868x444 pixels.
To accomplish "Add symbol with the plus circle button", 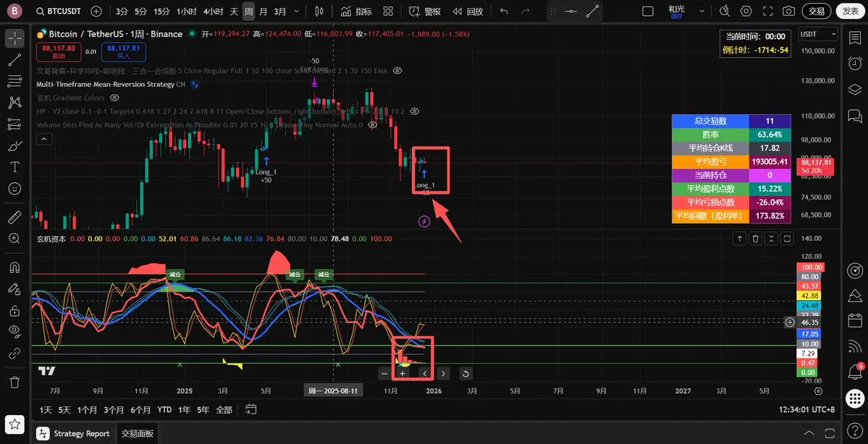I will pos(96,11).
